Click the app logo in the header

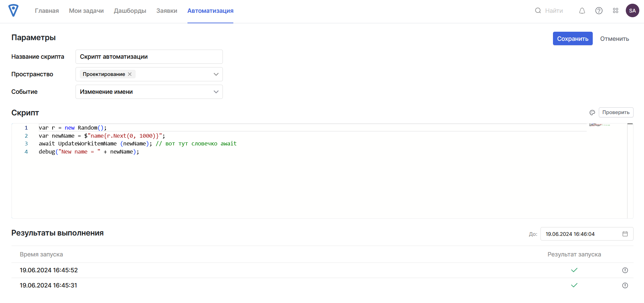(x=13, y=11)
